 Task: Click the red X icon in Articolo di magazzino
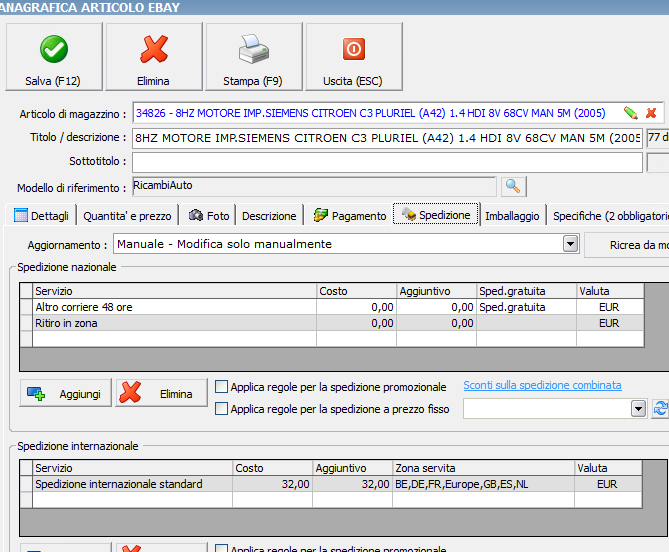tap(651, 113)
